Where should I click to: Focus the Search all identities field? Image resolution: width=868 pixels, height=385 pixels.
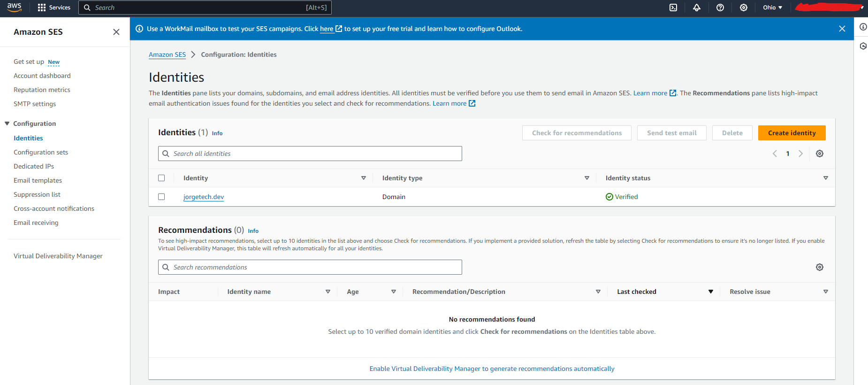(x=310, y=154)
